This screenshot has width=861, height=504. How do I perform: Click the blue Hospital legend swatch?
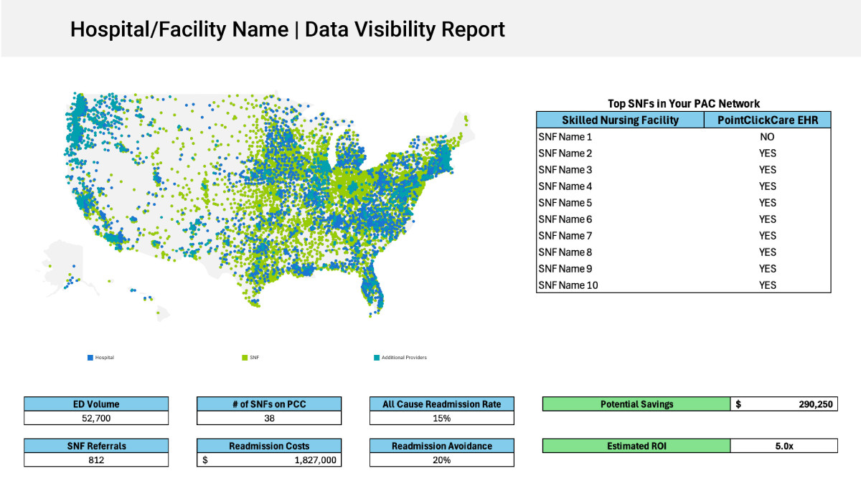(x=90, y=357)
